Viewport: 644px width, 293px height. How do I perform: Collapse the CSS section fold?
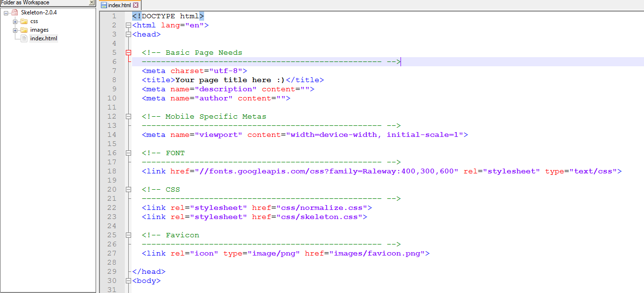(x=128, y=189)
